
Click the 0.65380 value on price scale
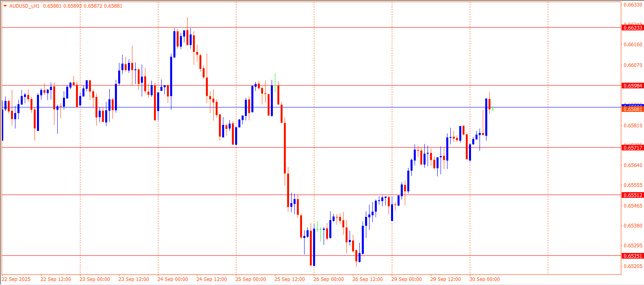[x=633, y=226]
